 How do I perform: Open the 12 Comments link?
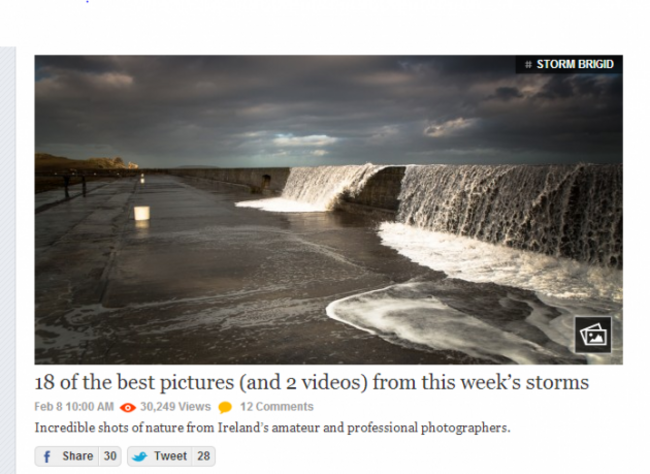[276, 407]
